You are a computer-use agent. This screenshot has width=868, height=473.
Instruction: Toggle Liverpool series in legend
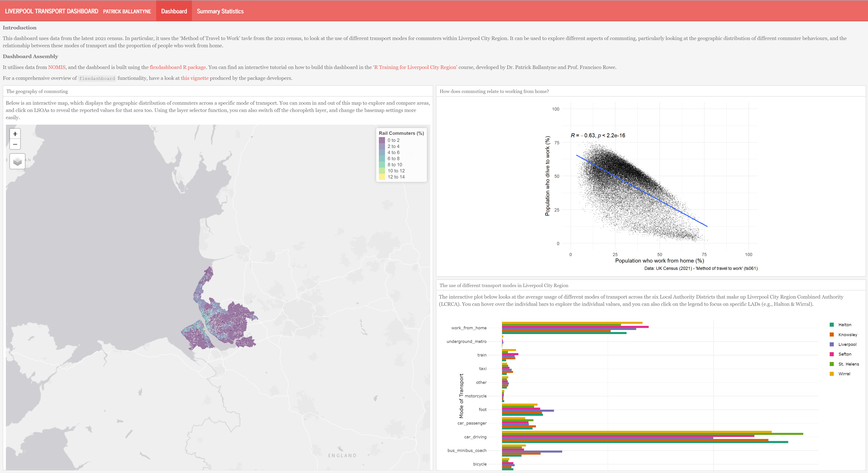(x=847, y=344)
